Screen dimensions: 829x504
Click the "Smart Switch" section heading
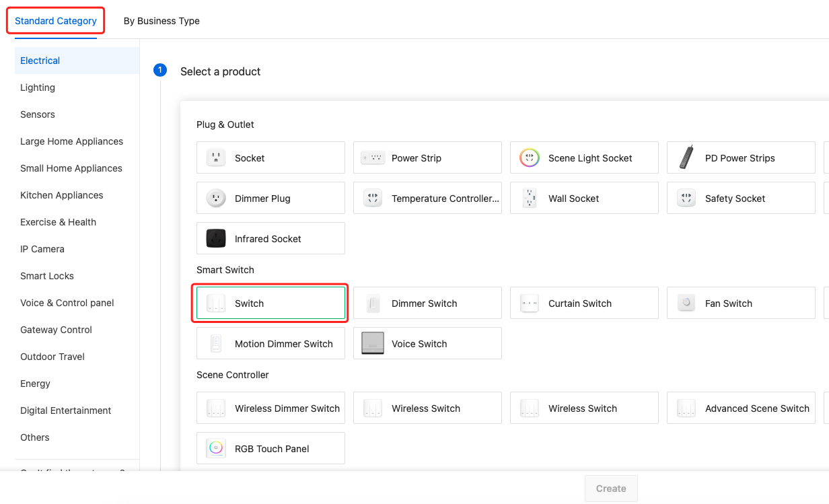click(x=225, y=270)
